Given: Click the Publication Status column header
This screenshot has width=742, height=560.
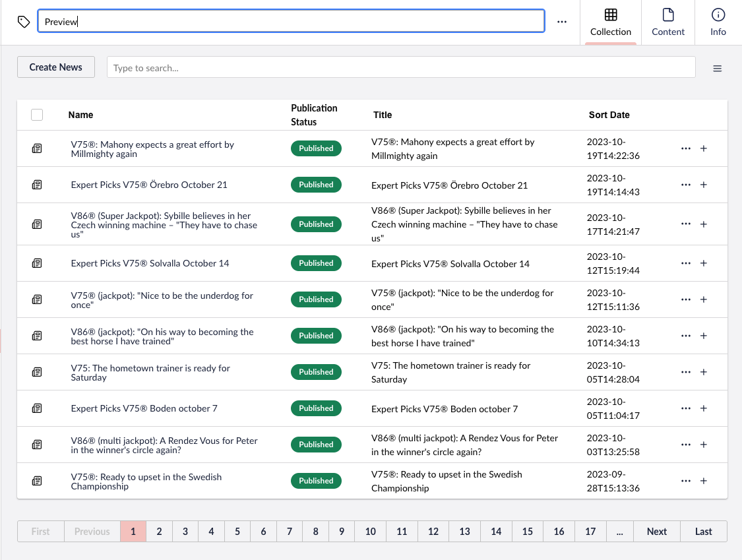Looking at the screenshot, I should 314,115.
